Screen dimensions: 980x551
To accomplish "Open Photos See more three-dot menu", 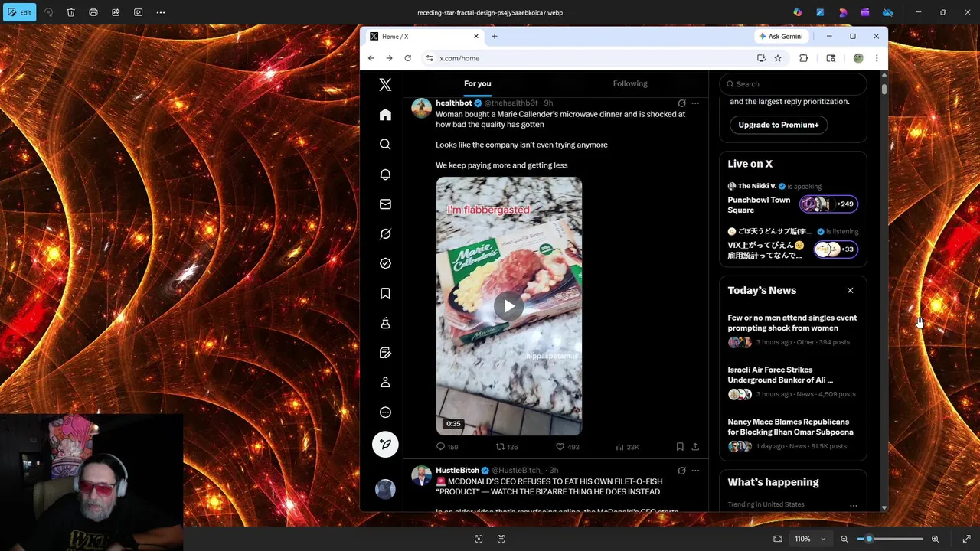I will click(161, 12).
